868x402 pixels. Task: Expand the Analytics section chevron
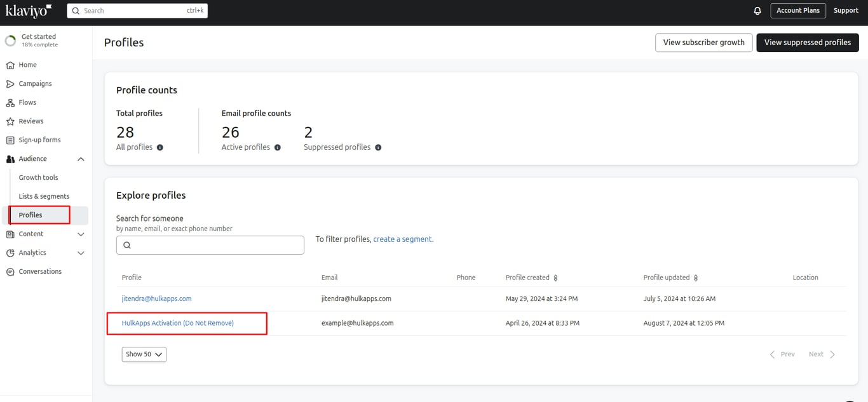click(81, 253)
